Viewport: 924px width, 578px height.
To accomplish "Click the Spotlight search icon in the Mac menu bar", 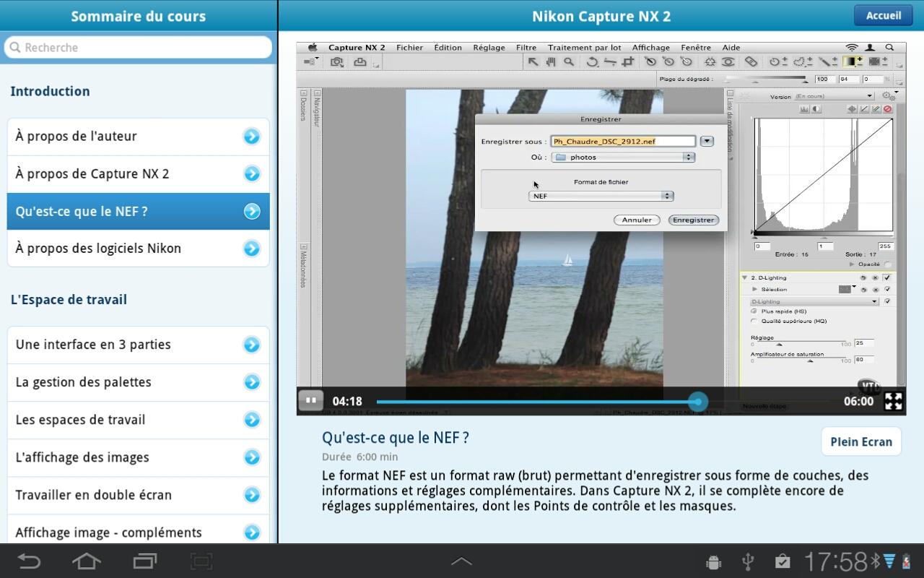I will click(890, 48).
